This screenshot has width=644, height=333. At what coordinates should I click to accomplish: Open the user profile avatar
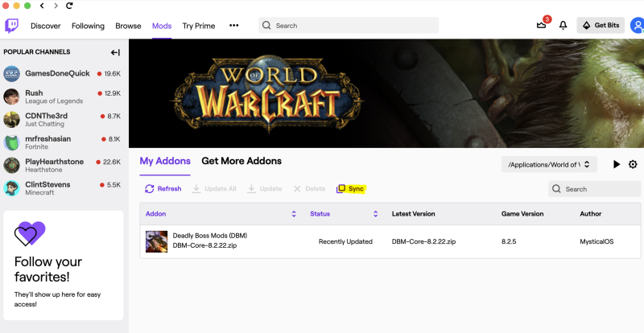coord(638,26)
